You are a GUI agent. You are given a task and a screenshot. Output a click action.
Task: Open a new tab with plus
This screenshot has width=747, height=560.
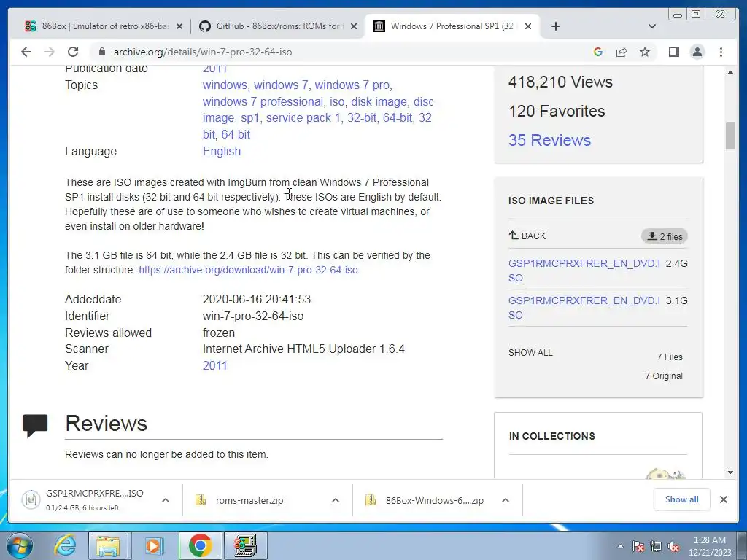point(555,26)
